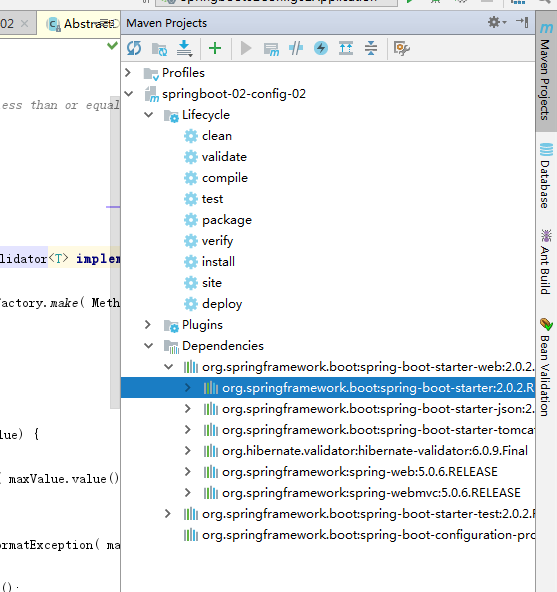Click Dependencies folder icon
Image resolution: width=557 pixels, height=592 pixels.
point(171,347)
